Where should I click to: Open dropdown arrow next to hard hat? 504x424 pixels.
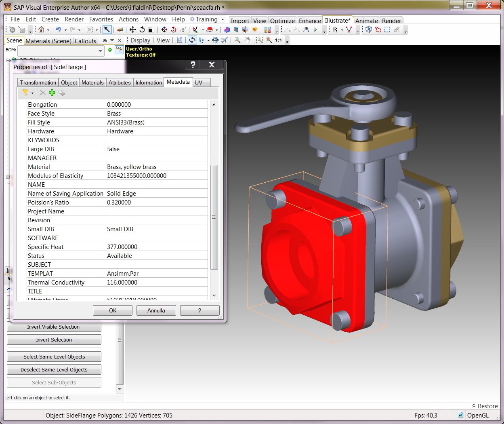coord(216,30)
